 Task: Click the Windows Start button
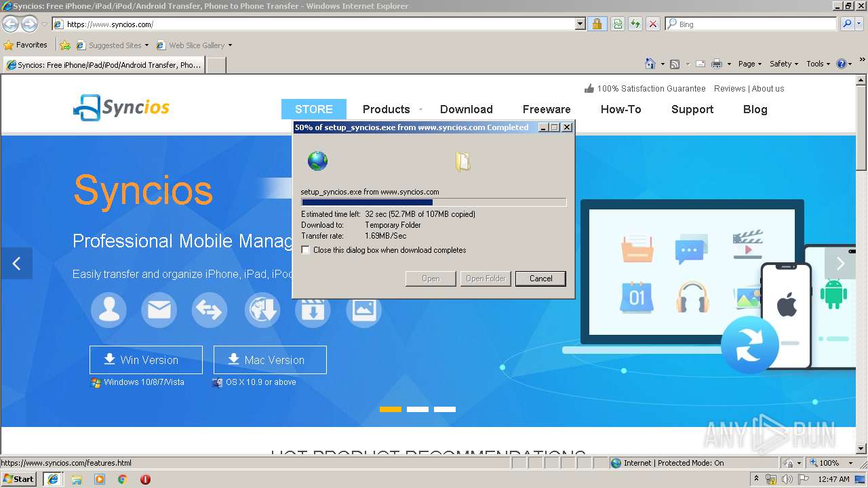coord(18,479)
